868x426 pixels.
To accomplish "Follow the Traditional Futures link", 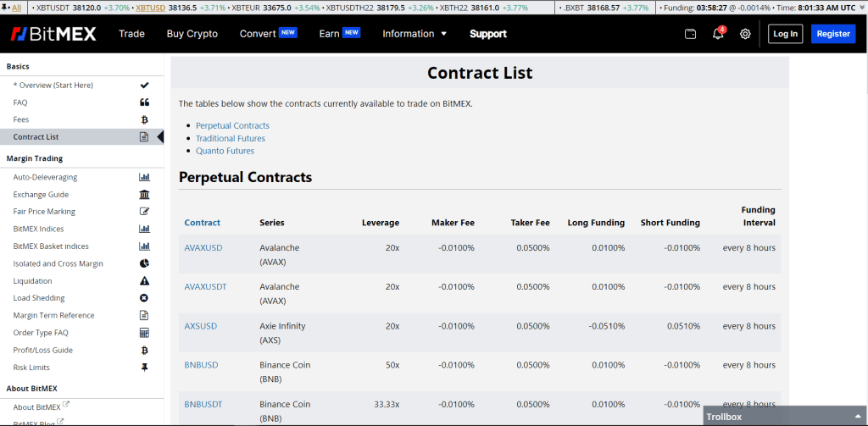I will 231,138.
